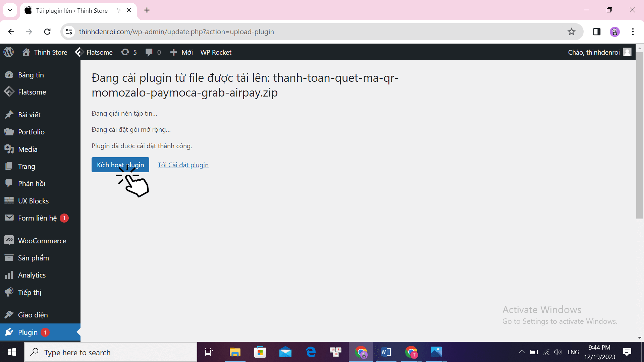The width and height of the screenshot is (644, 362).
Task: Open Phản hồi comments menu
Action: pyautogui.click(x=40, y=183)
